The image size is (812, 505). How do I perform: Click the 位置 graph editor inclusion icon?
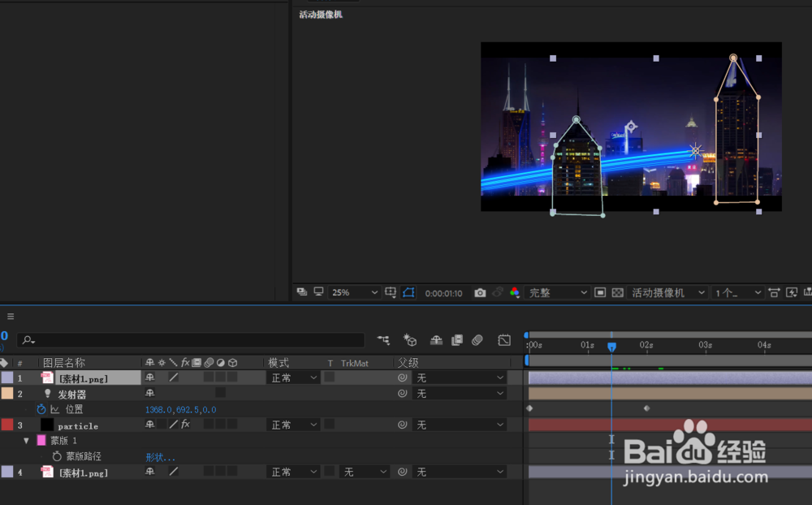(55, 409)
